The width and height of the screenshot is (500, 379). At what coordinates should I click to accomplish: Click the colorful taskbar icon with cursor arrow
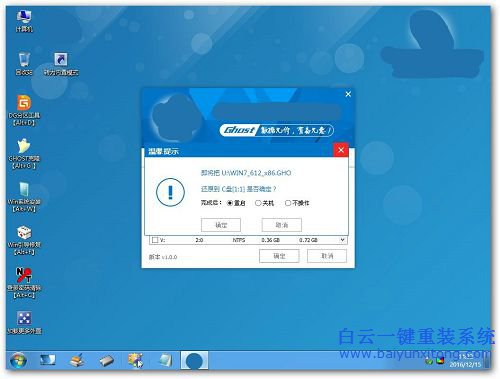[136, 360]
